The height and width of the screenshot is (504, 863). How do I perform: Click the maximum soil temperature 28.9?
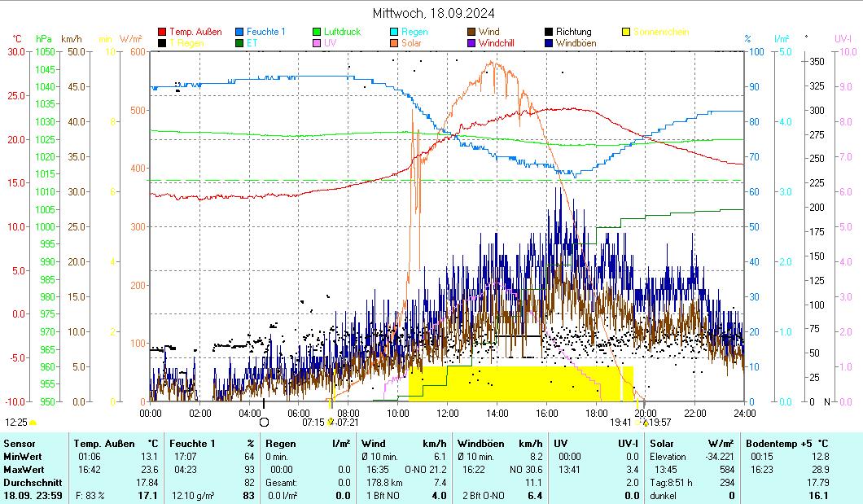pyautogui.click(x=820, y=470)
